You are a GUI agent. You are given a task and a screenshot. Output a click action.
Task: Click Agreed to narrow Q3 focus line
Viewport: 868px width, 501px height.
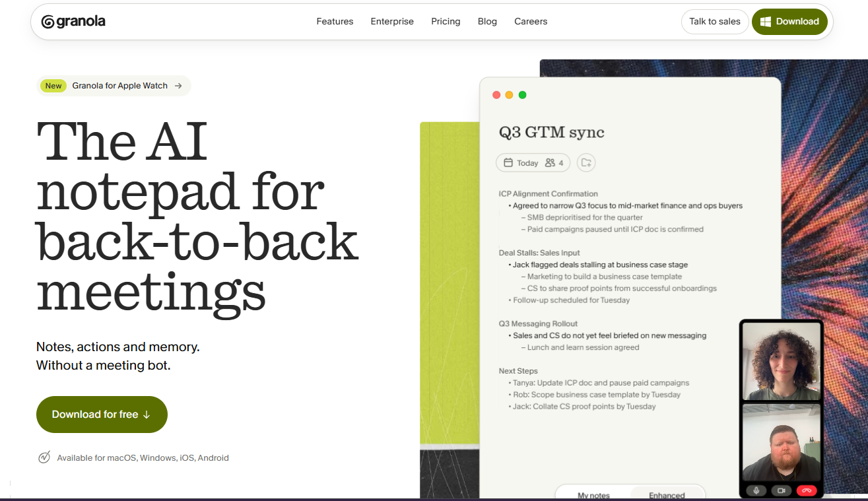(x=625, y=206)
